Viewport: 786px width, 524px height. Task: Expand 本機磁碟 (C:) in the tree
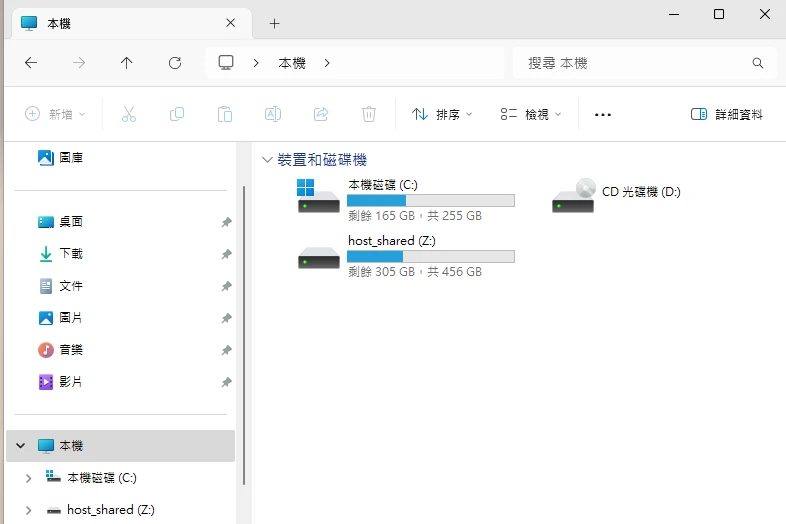click(x=28, y=478)
